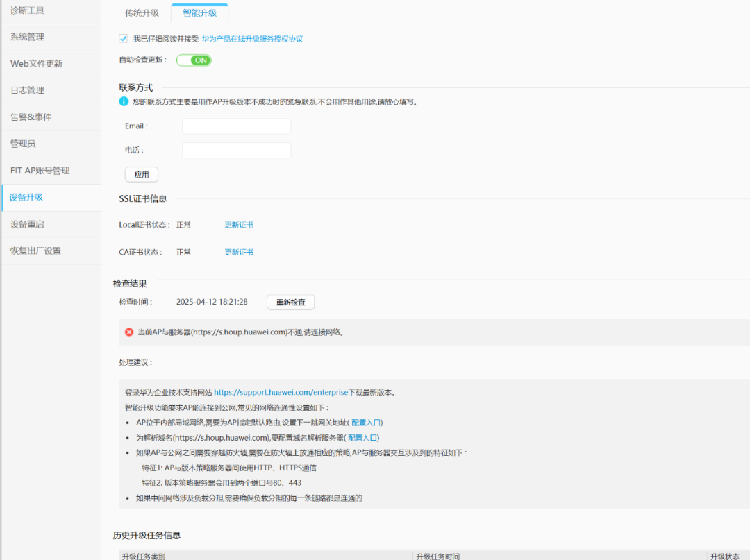The height and width of the screenshot is (560, 750).
Task: Select 日志管理 from the sidebar
Action: point(27,90)
